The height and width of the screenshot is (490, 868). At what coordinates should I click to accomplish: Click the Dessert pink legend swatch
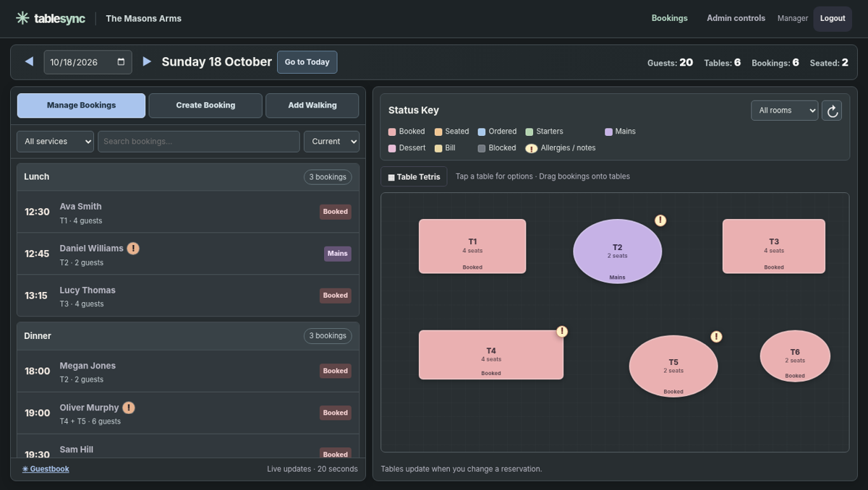pyautogui.click(x=392, y=148)
